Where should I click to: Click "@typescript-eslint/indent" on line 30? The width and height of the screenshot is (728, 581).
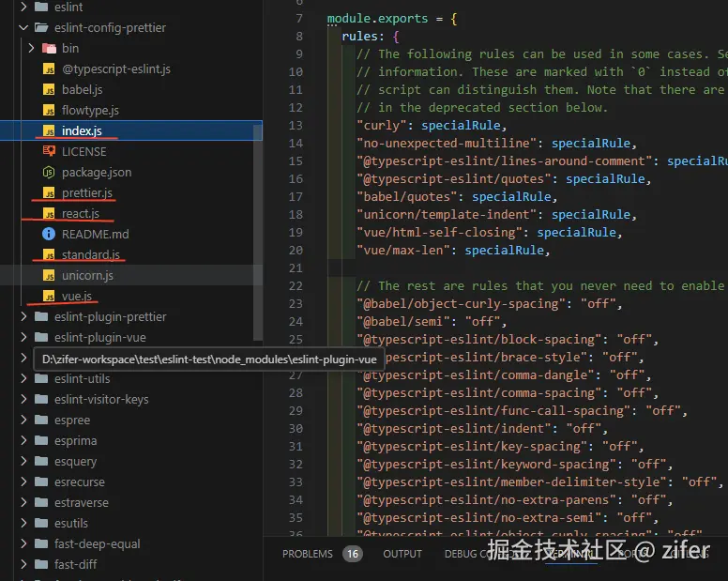point(454,429)
